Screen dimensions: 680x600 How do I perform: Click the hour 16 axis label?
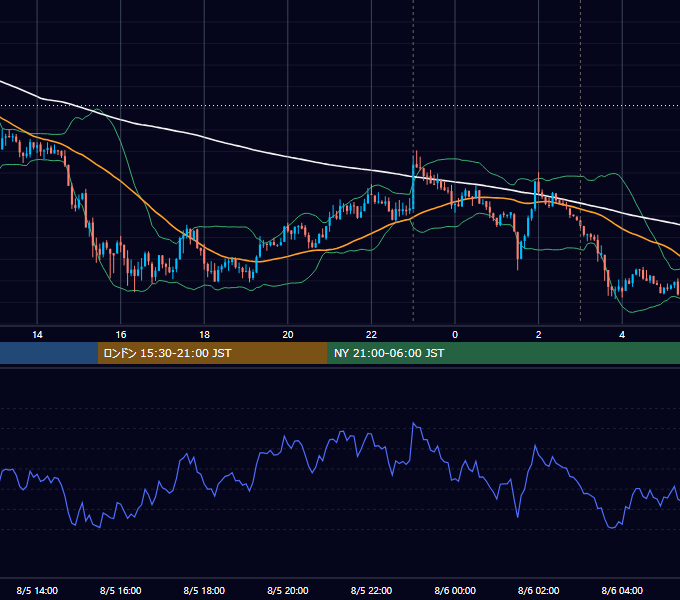[121, 335]
